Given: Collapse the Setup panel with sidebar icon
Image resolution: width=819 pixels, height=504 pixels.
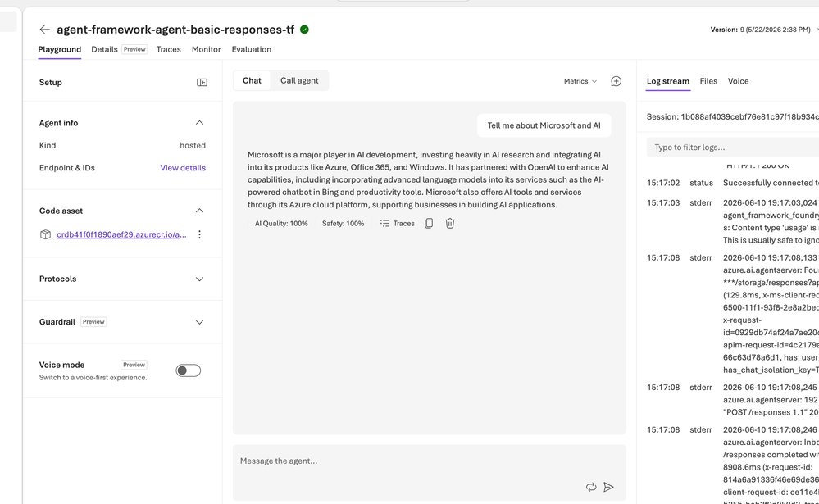Looking at the screenshot, I should pyautogui.click(x=202, y=83).
